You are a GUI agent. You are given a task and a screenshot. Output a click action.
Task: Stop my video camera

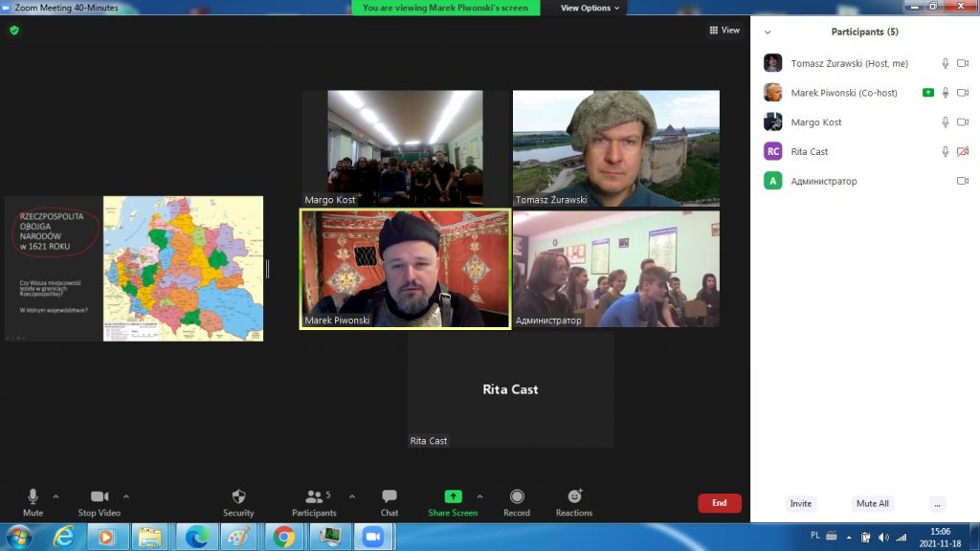point(100,501)
